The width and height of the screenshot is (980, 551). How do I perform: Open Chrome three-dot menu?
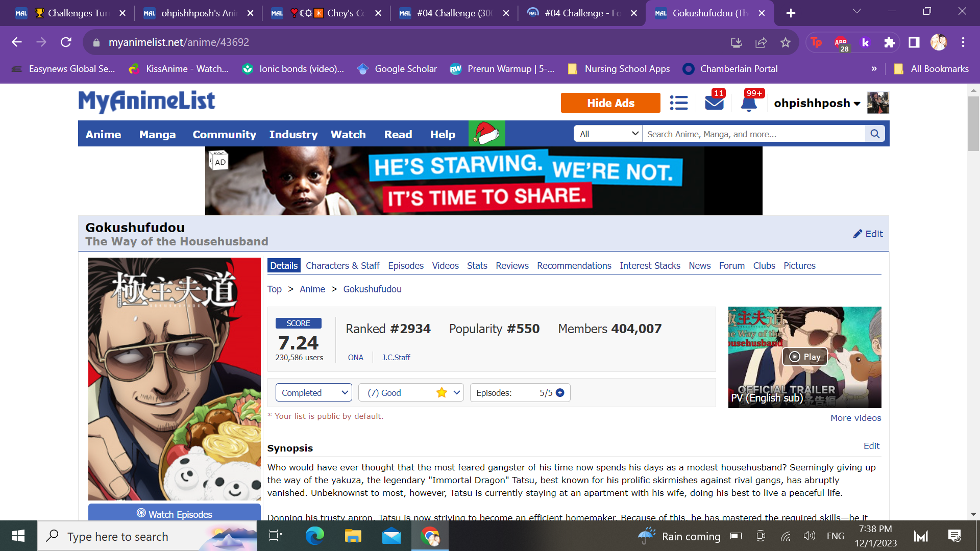click(963, 42)
